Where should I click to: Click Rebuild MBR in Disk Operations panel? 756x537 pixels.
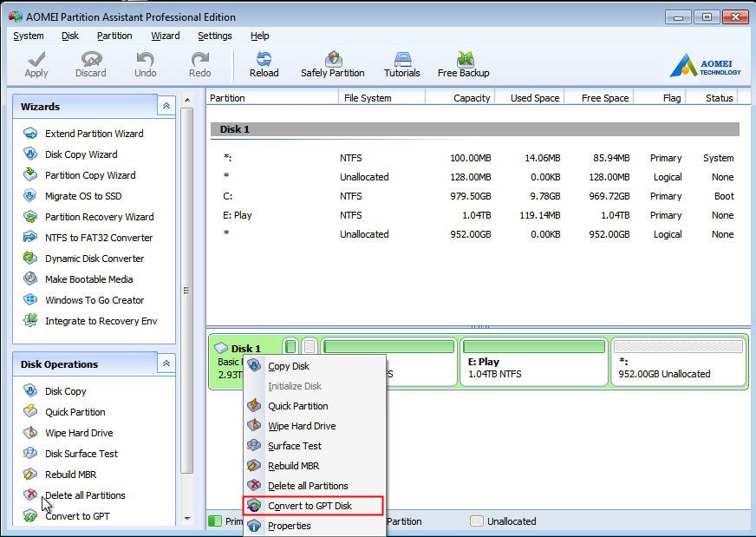point(60,475)
